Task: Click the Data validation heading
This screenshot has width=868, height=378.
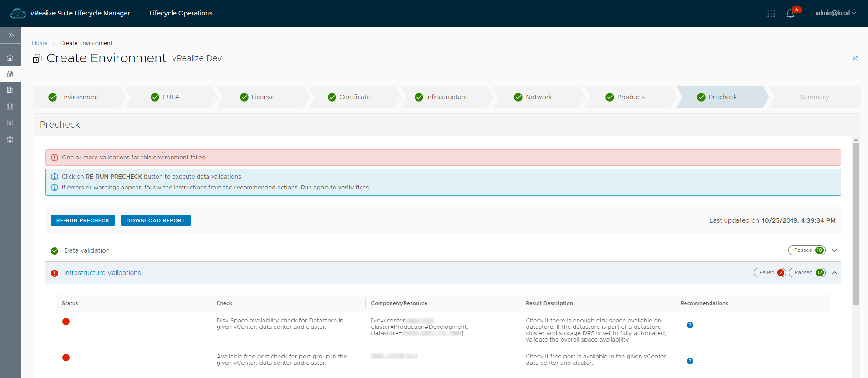Action: click(87, 250)
